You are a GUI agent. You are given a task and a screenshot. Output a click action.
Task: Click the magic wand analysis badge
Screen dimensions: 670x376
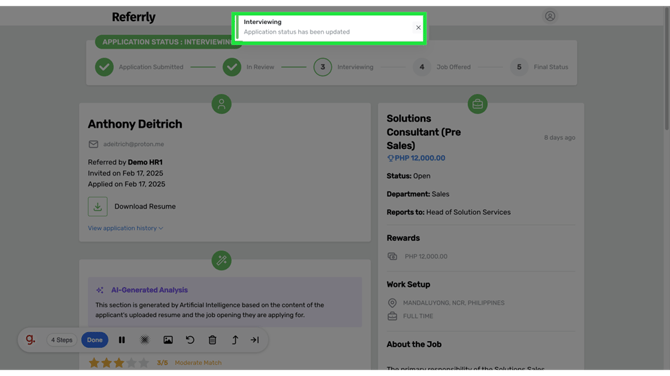[x=221, y=260]
